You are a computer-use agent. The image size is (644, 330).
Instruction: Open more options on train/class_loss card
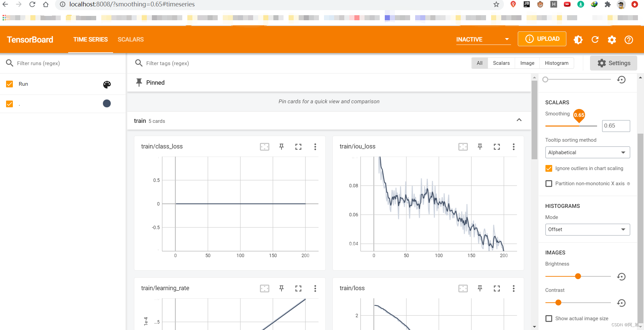point(315,147)
